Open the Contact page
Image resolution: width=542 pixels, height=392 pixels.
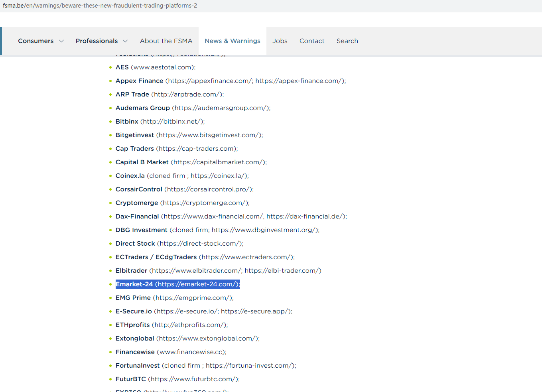point(312,41)
